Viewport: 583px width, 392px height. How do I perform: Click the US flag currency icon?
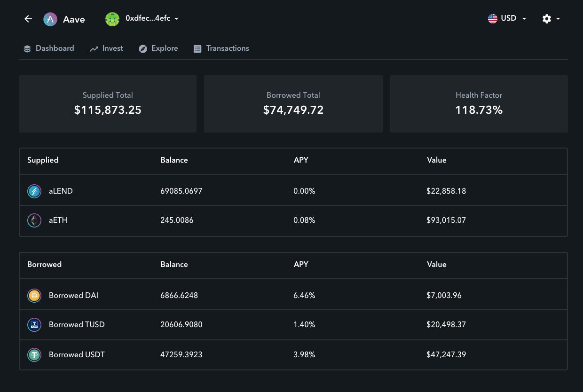(493, 19)
